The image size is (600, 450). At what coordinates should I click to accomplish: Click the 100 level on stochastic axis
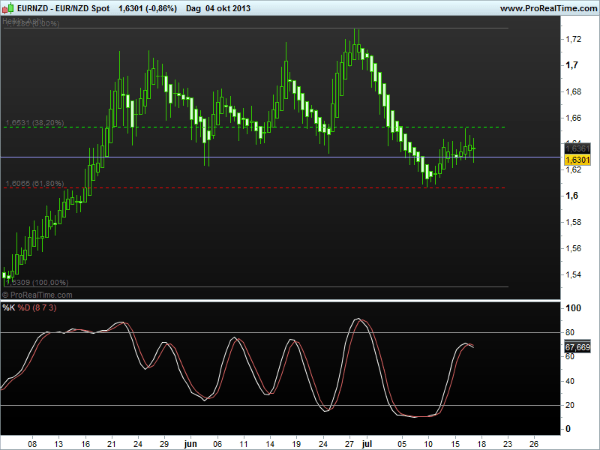tap(573, 308)
